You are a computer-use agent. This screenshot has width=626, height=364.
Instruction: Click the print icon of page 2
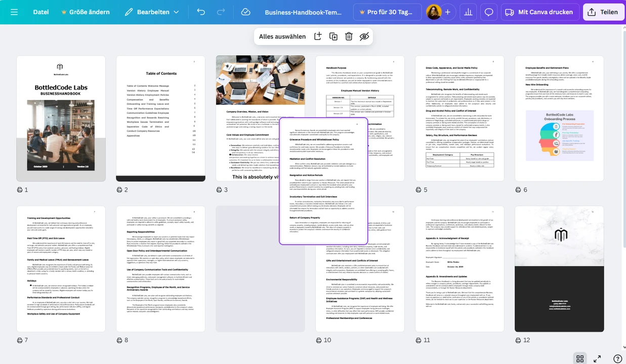point(119,190)
